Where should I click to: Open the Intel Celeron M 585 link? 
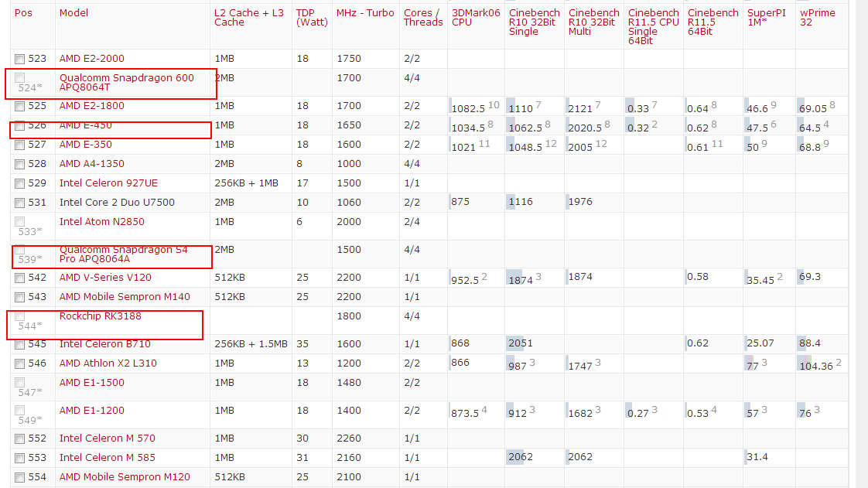[108, 458]
